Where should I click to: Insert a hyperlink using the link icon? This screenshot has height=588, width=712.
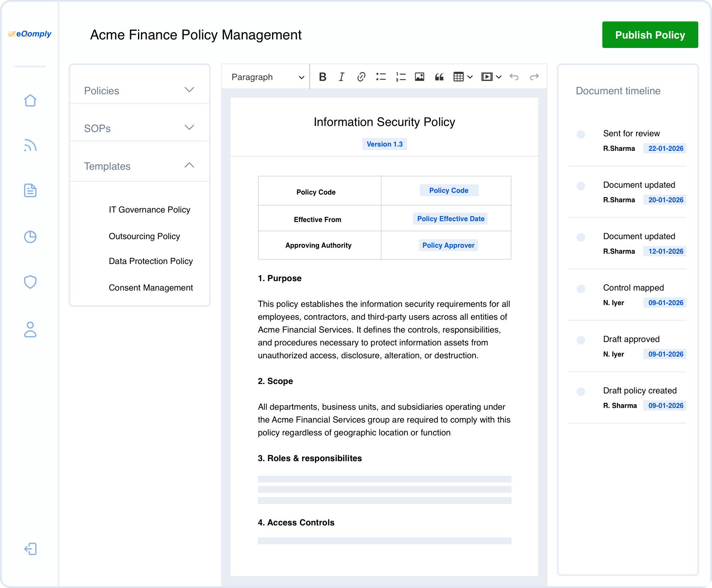pos(361,77)
